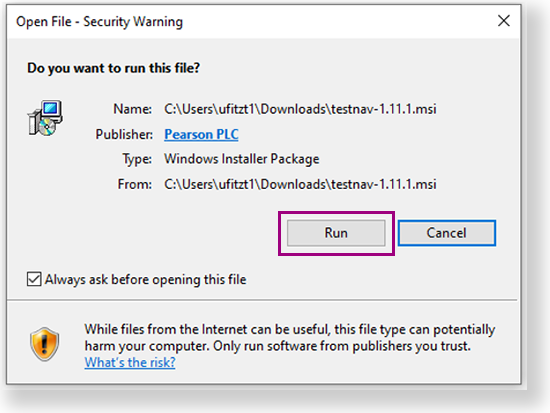Image resolution: width=550 pixels, height=413 pixels.
Task: Click the "Do you want to run this file?" heading
Action: pyautogui.click(x=113, y=68)
